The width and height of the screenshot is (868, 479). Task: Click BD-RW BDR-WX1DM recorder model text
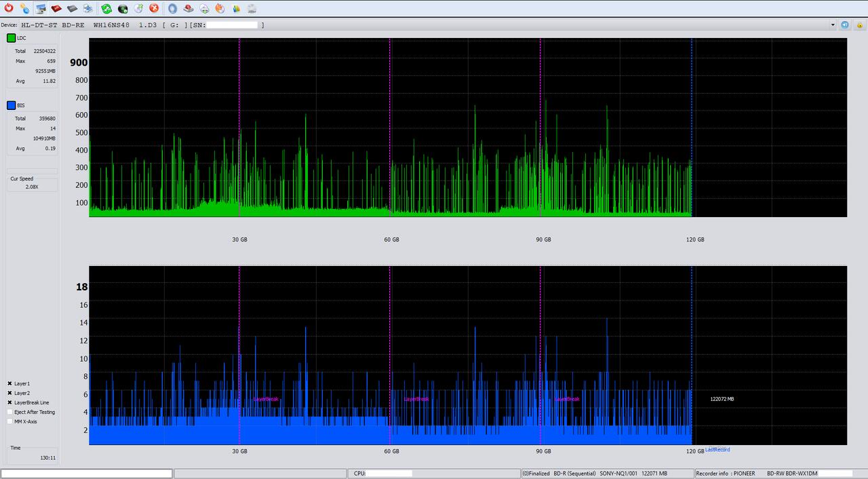(792, 474)
